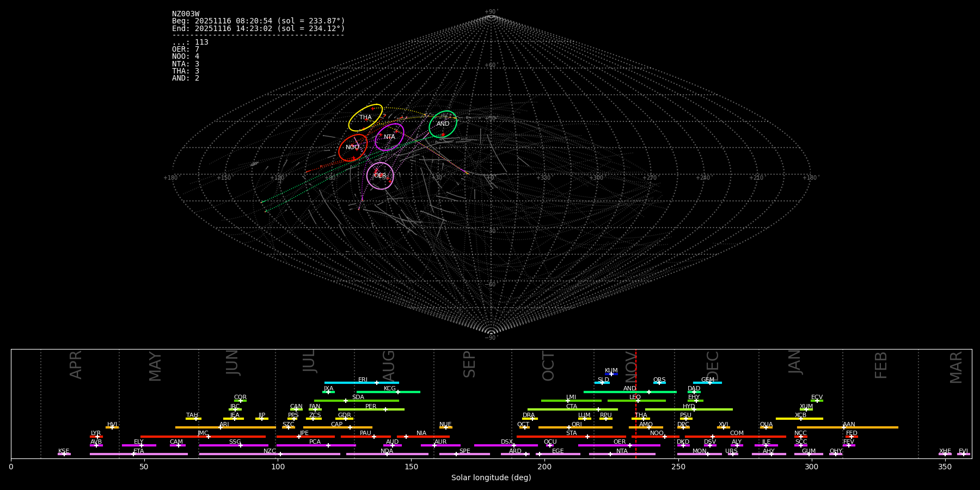Click the NZC shower bar in timeline

269,454
